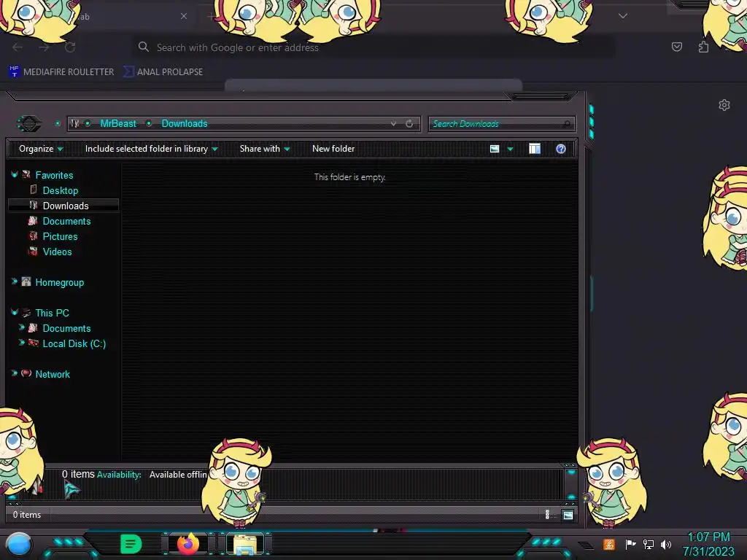747x560 pixels.
Task: Click MrBeast in the address breadcrumb
Action: tap(118, 124)
